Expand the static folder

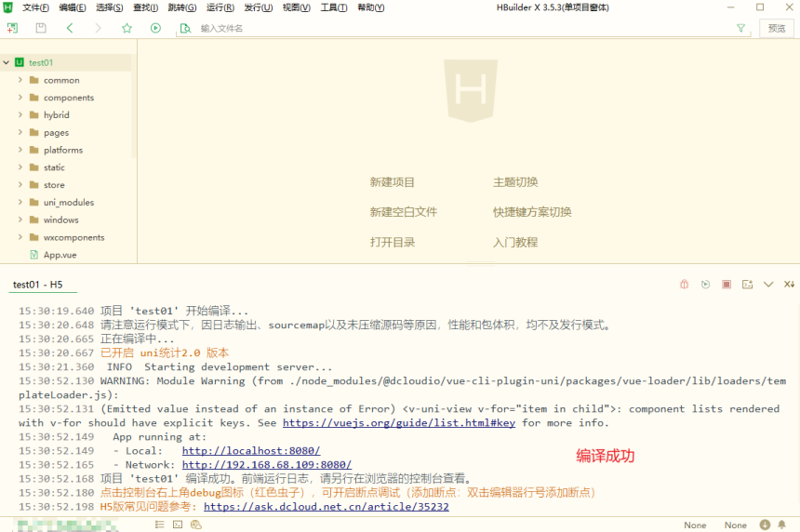click(x=20, y=166)
